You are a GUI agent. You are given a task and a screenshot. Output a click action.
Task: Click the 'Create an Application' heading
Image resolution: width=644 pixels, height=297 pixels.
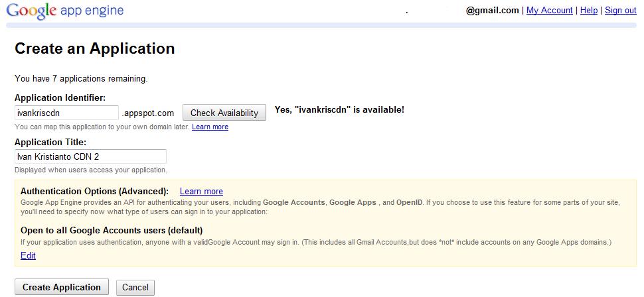click(95, 48)
